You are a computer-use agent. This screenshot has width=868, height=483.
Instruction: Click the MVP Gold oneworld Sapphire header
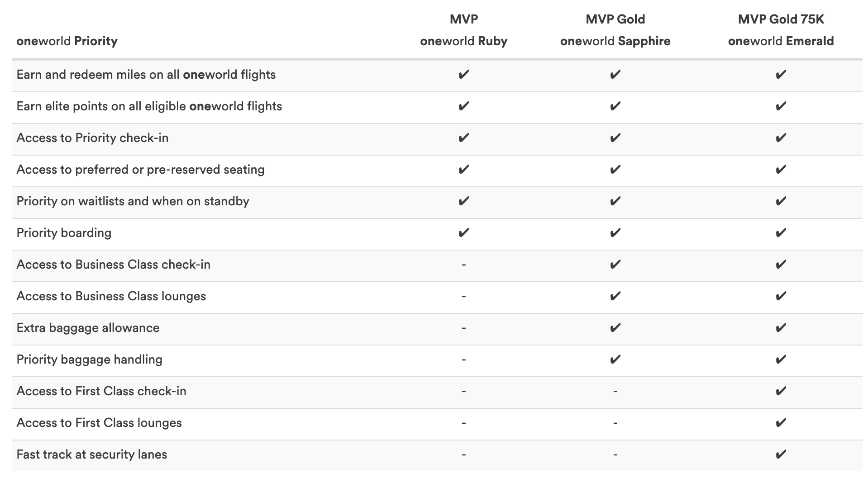click(x=615, y=30)
